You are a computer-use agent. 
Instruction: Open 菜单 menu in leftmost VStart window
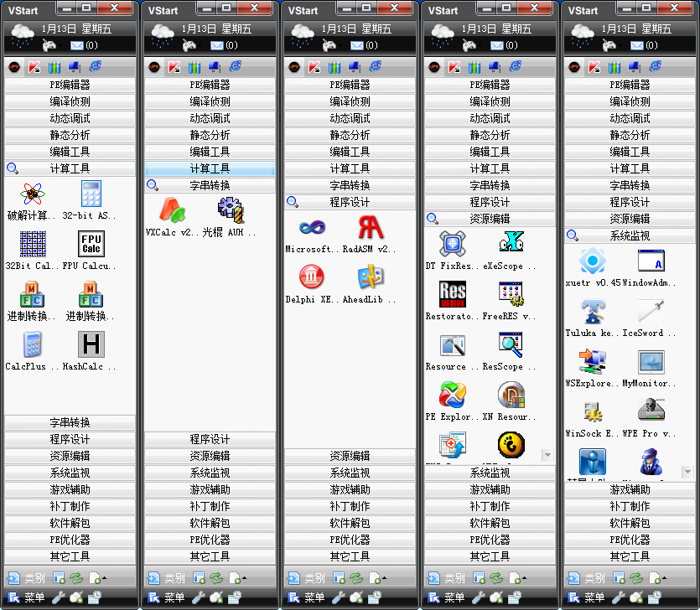click(27, 597)
